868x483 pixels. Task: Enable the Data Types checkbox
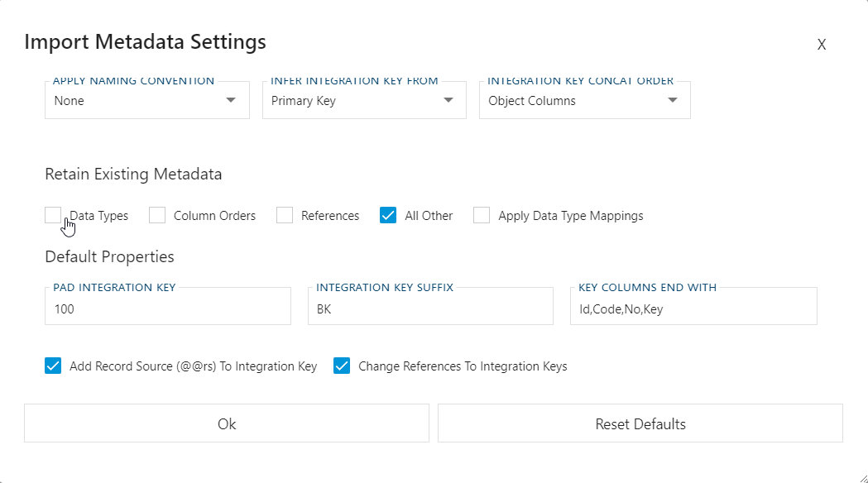tap(52, 214)
